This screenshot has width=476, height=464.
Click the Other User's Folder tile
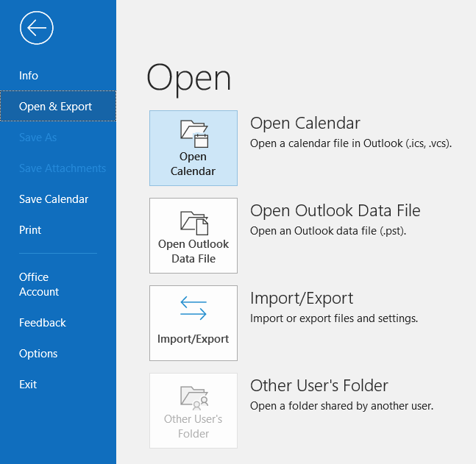point(193,410)
